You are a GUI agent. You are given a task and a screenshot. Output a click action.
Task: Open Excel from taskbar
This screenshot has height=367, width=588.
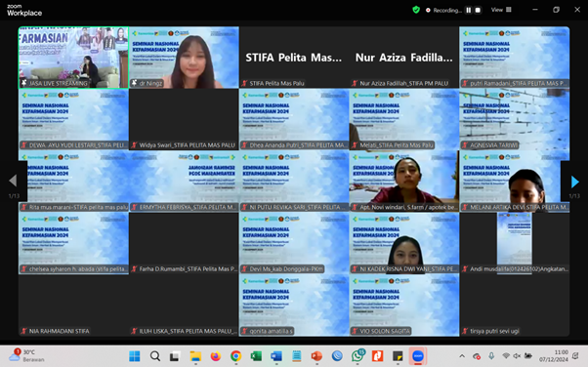click(x=256, y=355)
